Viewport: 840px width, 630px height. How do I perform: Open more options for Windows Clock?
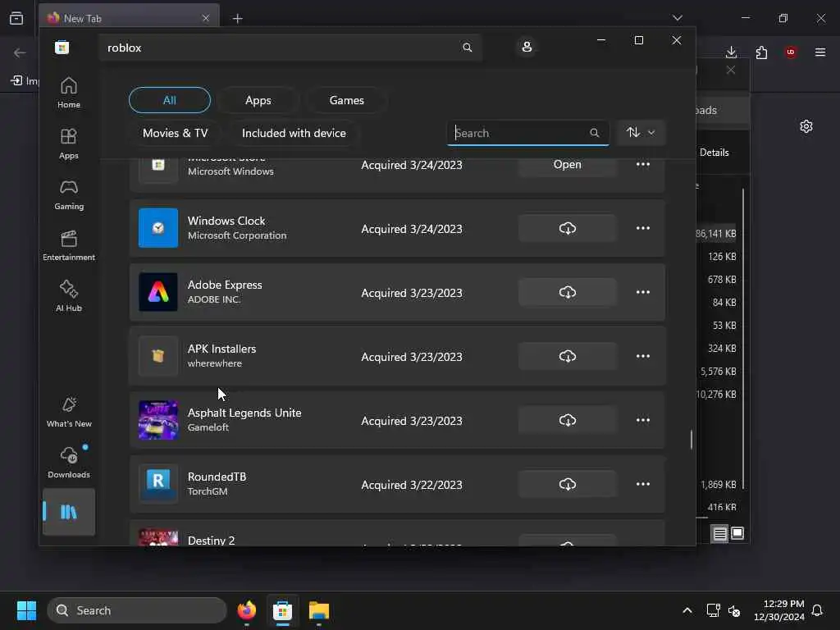pyautogui.click(x=643, y=228)
